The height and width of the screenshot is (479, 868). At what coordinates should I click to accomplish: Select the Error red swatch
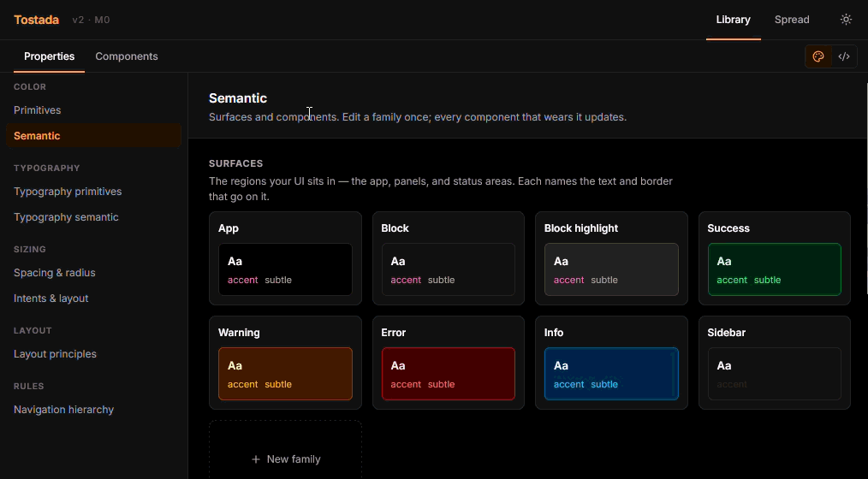point(449,373)
